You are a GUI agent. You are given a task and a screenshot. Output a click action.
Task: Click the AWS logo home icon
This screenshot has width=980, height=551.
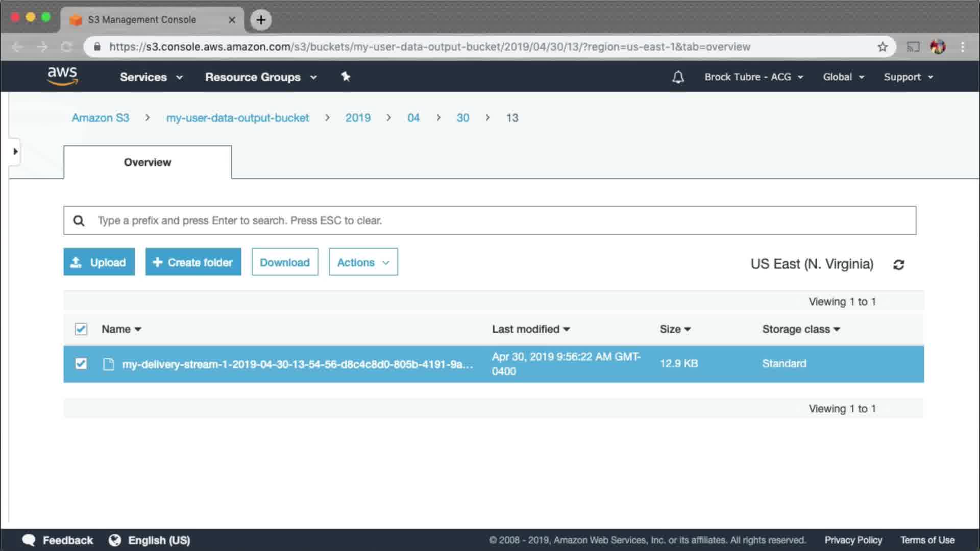[62, 76]
